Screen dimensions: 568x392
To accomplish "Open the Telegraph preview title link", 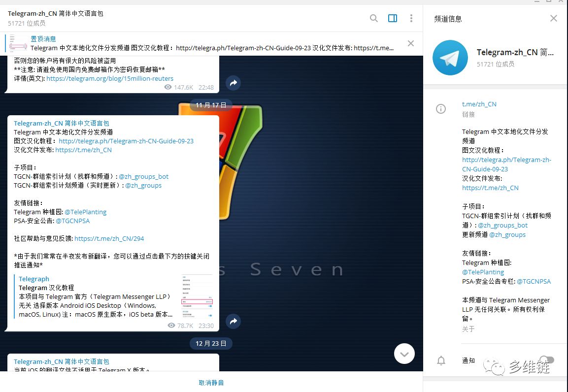I will (x=33, y=279).
